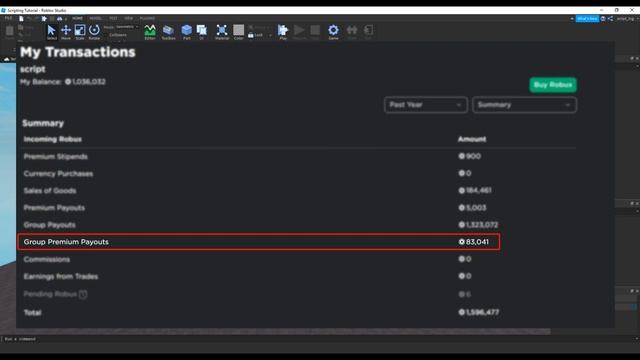
Task: Click the Sales of Goods row label
Action: tap(50, 191)
